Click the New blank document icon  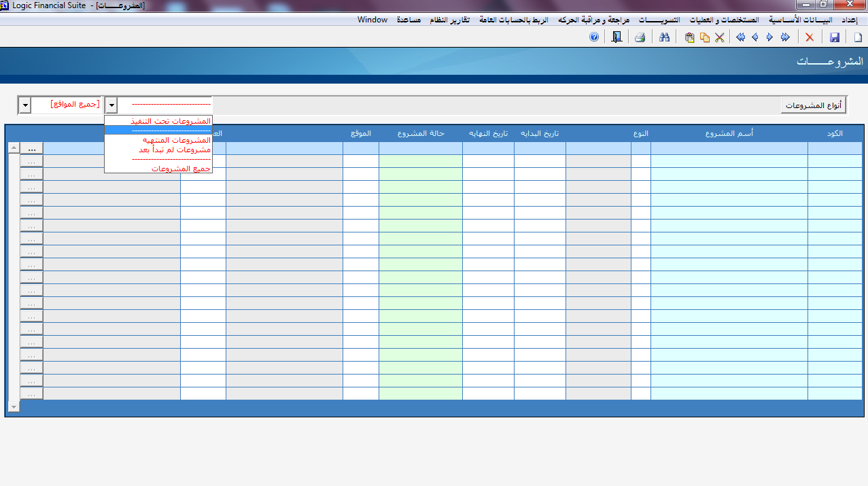pos(857,37)
